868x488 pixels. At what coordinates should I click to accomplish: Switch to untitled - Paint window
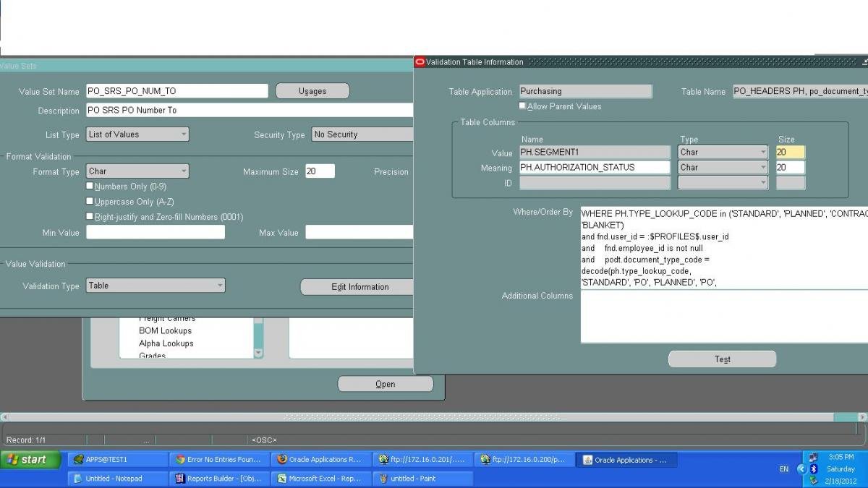click(x=423, y=479)
